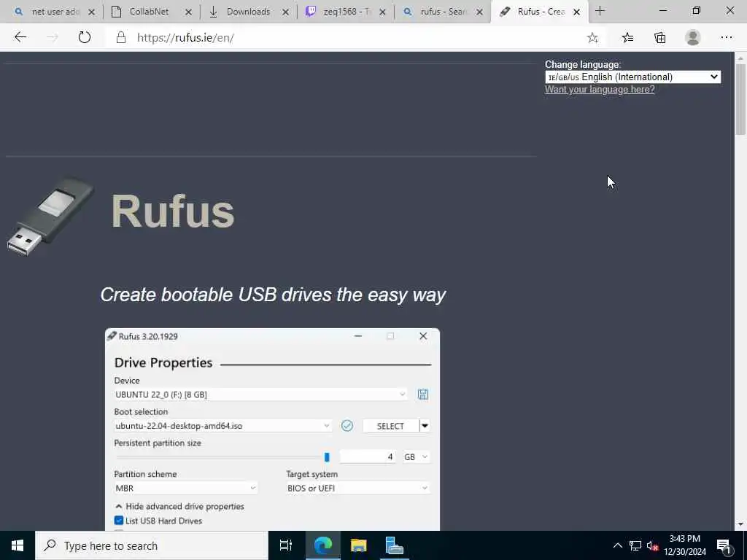Screen dimensions: 747x560
Task: Click the checkmark icon beside Boot selection
Action: (347, 426)
